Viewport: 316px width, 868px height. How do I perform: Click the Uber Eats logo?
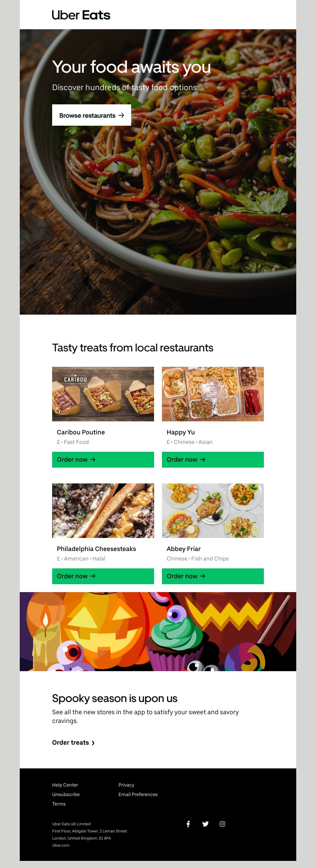click(81, 15)
